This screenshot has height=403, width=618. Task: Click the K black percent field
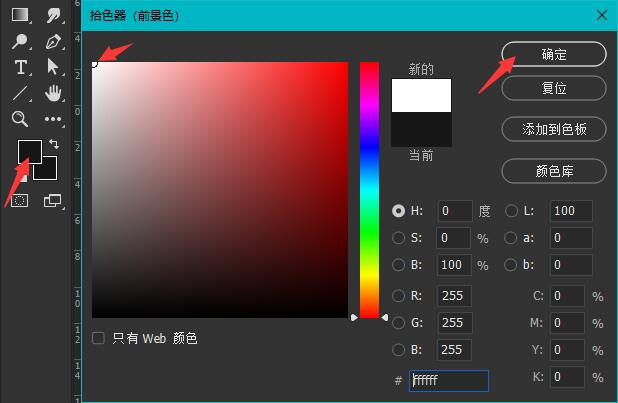tap(568, 377)
